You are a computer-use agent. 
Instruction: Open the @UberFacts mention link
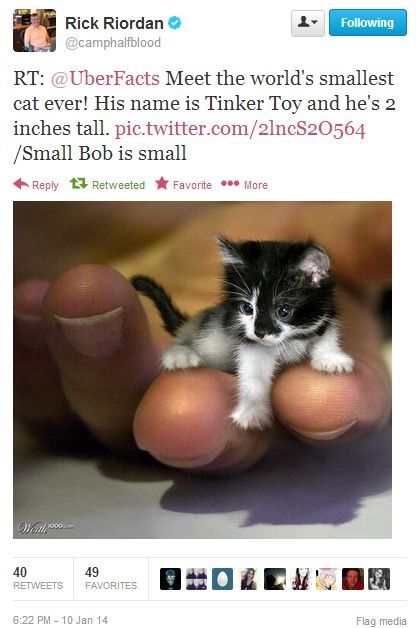105,78
